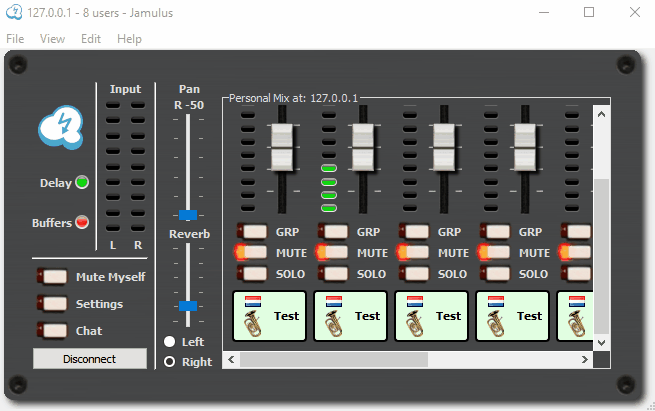Click the mixer's scroll right arrow

[585, 360]
